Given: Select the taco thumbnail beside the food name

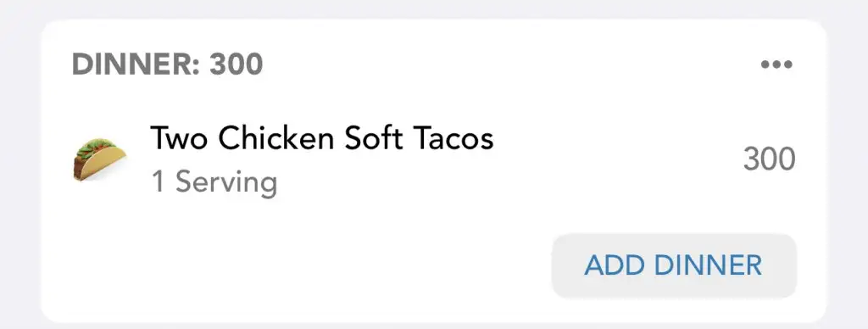Looking at the screenshot, I should [99, 159].
